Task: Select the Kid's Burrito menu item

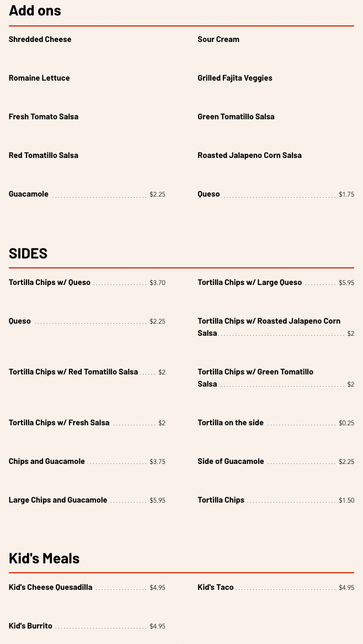Action: click(x=30, y=626)
